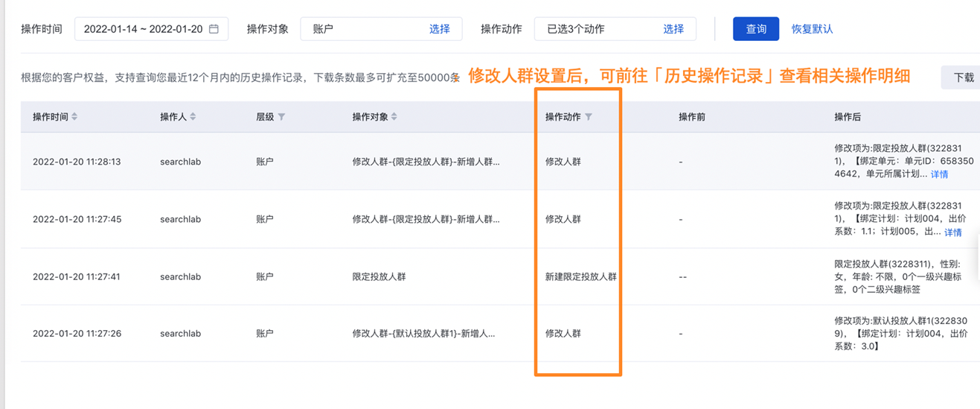980x409 pixels.
Task: Click the 查询 search button
Action: tap(755, 29)
